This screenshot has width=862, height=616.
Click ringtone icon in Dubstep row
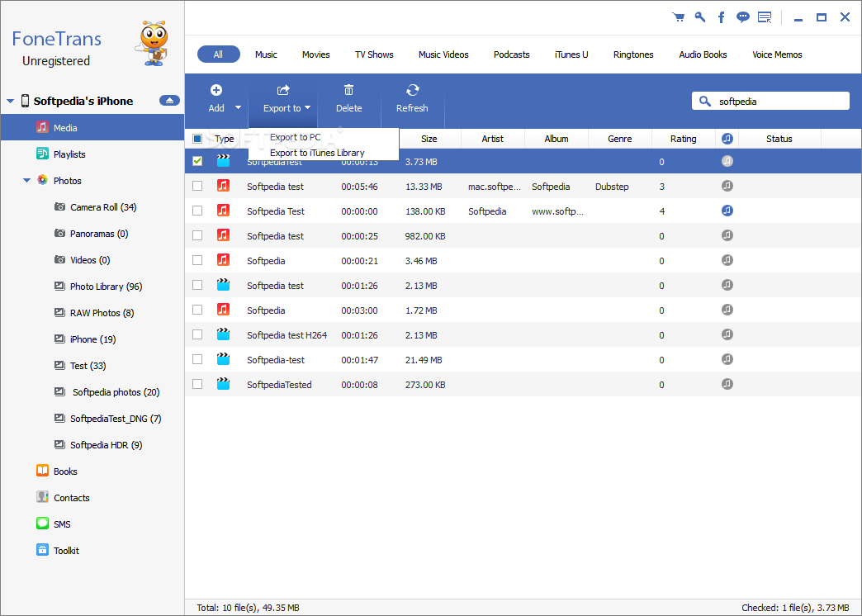[727, 186]
